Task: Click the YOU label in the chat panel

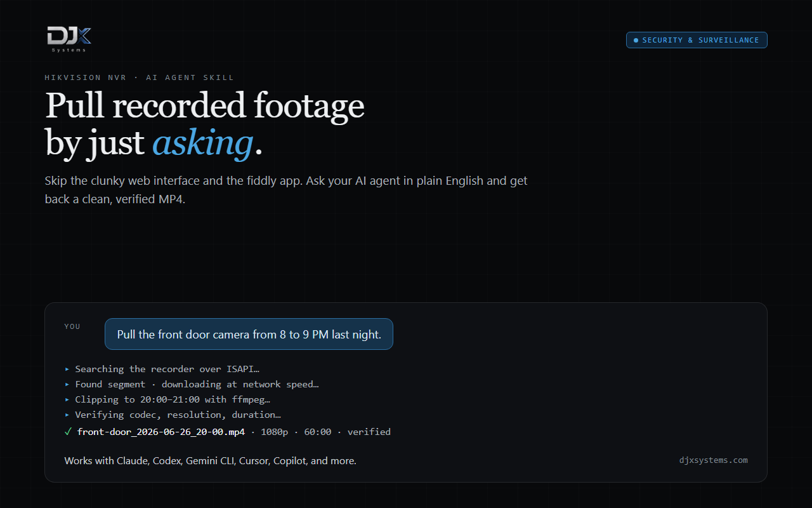Action: tap(72, 326)
